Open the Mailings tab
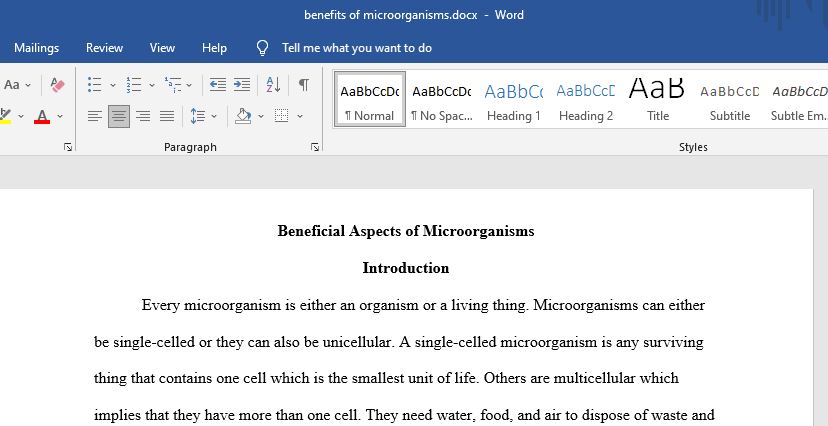The width and height of the screenshot is (828, 426). point(36,48)
